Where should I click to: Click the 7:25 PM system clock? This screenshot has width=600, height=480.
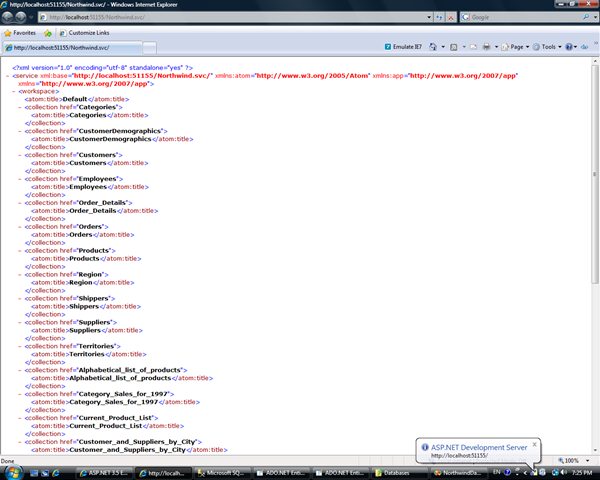pyautogui.click(x=582, y=473)
